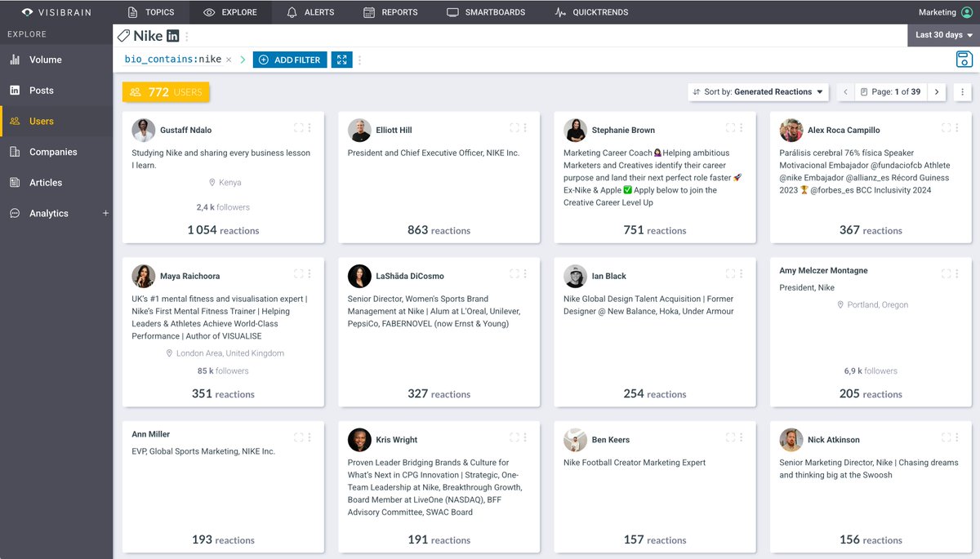Click the LinkedIn icon next to Nike
Image resolution: width=980 pixels, height=559 pixels.
click(171, 35)
